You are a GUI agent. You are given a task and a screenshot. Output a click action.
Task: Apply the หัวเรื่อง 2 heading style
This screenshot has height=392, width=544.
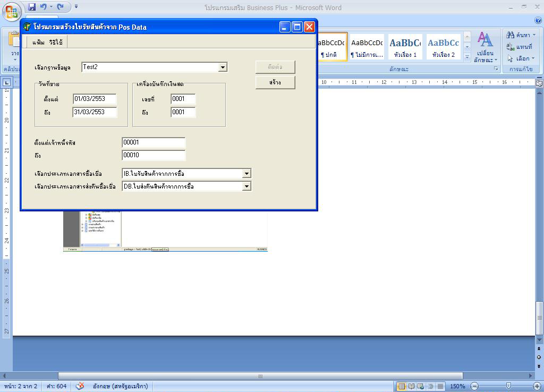click(443, 47)
